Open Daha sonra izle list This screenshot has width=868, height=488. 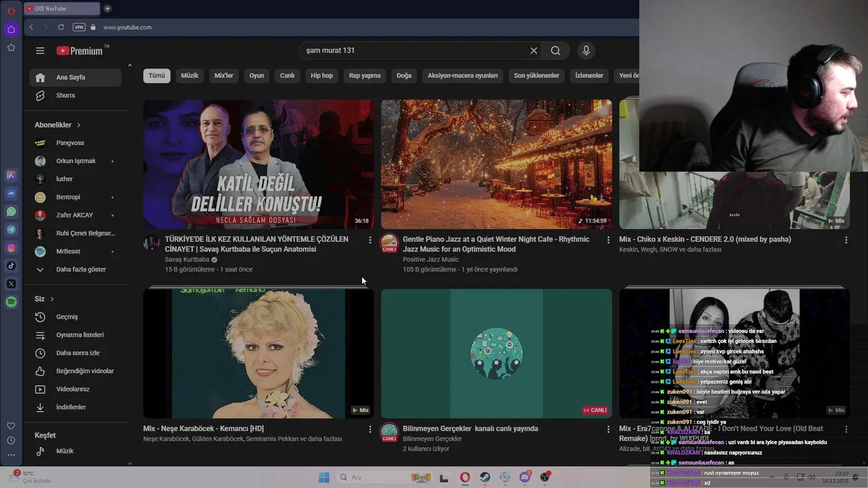pos(75,353)
